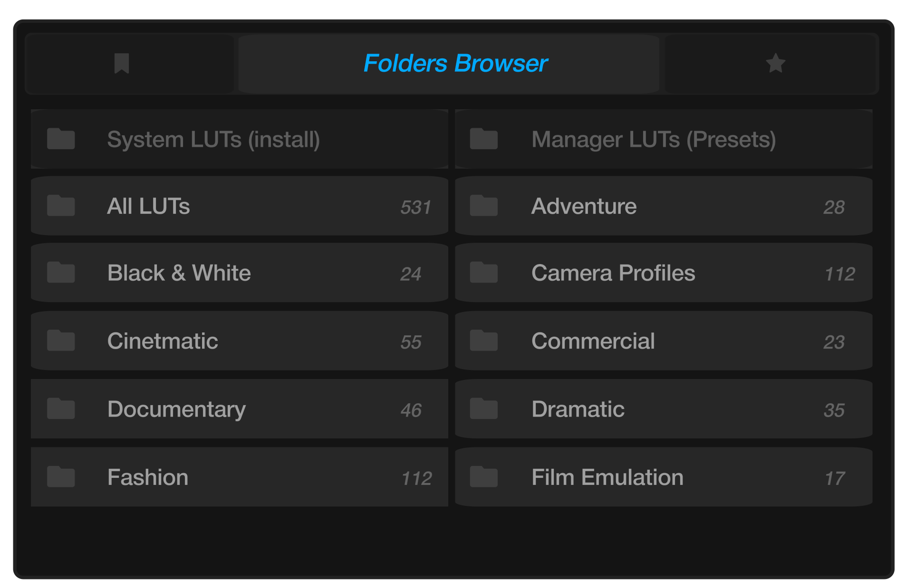Viewport: 906px width, 588px height.
Task: Open the Cinetmatic folder
Action: [239, 341]
